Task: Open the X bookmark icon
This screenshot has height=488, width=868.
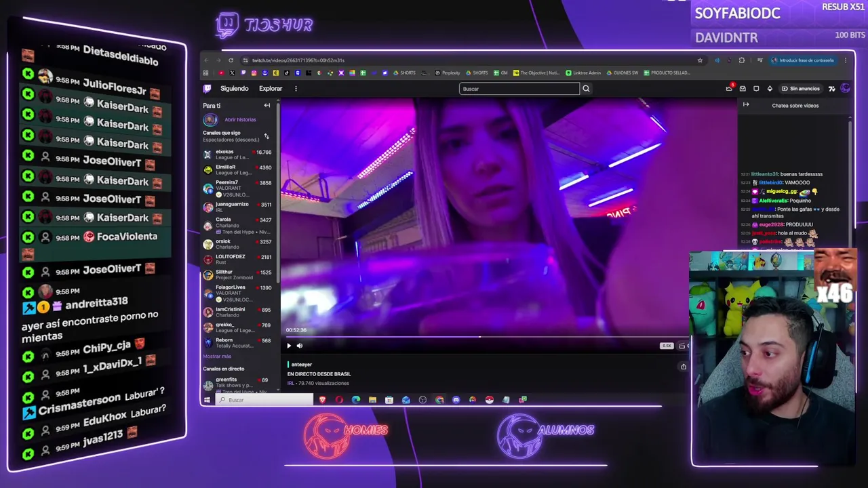Action: 232,73
